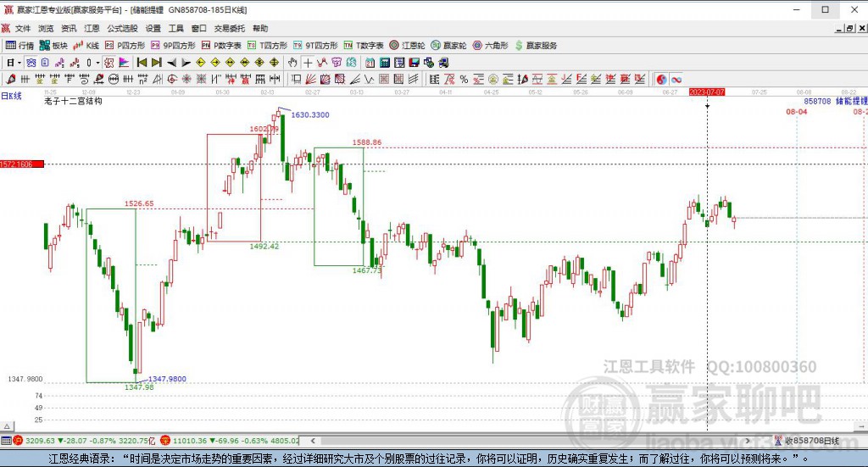Toggle the red dashed-square chart button

coord(109,63)
